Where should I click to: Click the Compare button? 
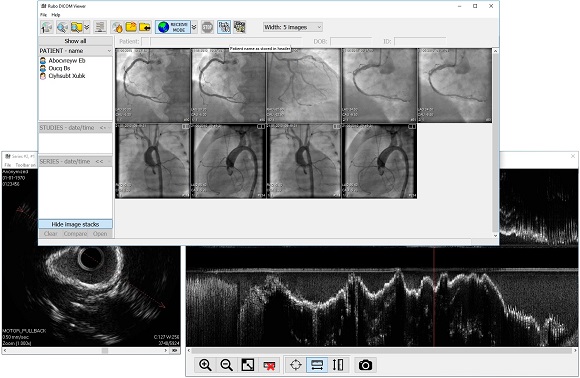(75, 234)
